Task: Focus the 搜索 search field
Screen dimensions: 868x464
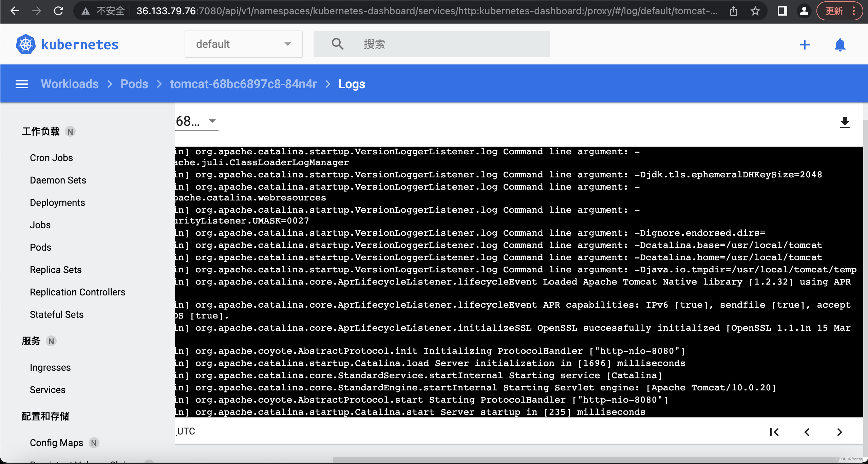Action: pyautogui.click(x=432, y=44)
